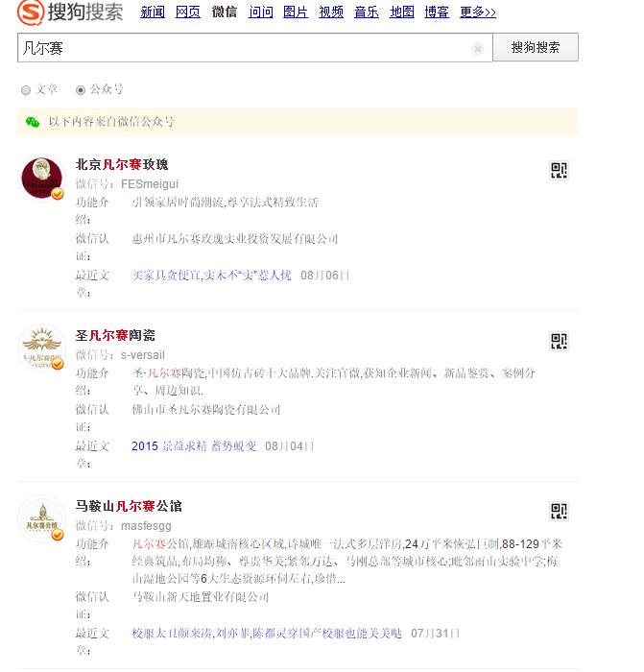Click notice text 以下内容来自微信公众号

[111, 122]
